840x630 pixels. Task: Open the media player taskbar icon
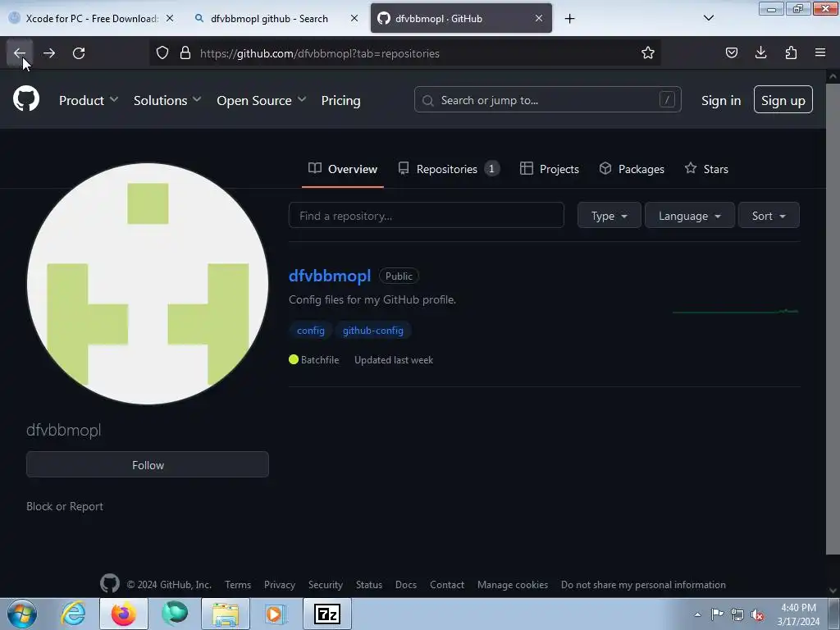click(x=276, y=614)
